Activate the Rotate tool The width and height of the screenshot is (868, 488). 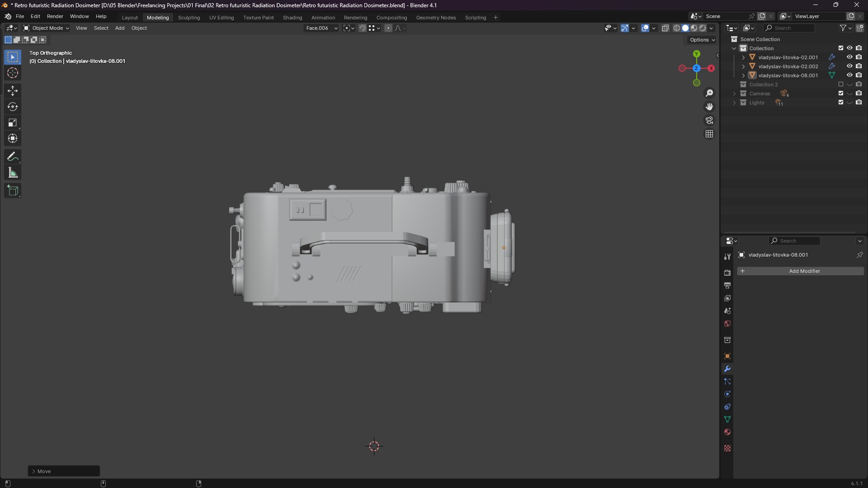coord(13,107)
